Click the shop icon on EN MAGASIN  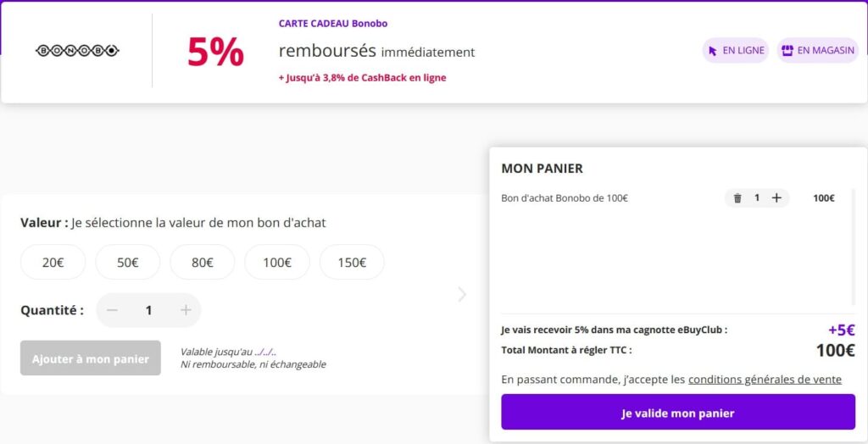787,51
